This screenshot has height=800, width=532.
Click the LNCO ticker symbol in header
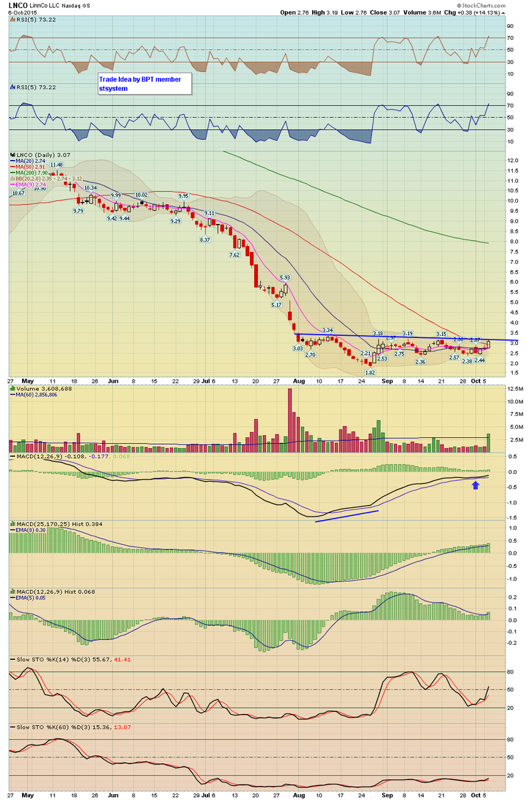pyautogui.click(x=19, y=5)
